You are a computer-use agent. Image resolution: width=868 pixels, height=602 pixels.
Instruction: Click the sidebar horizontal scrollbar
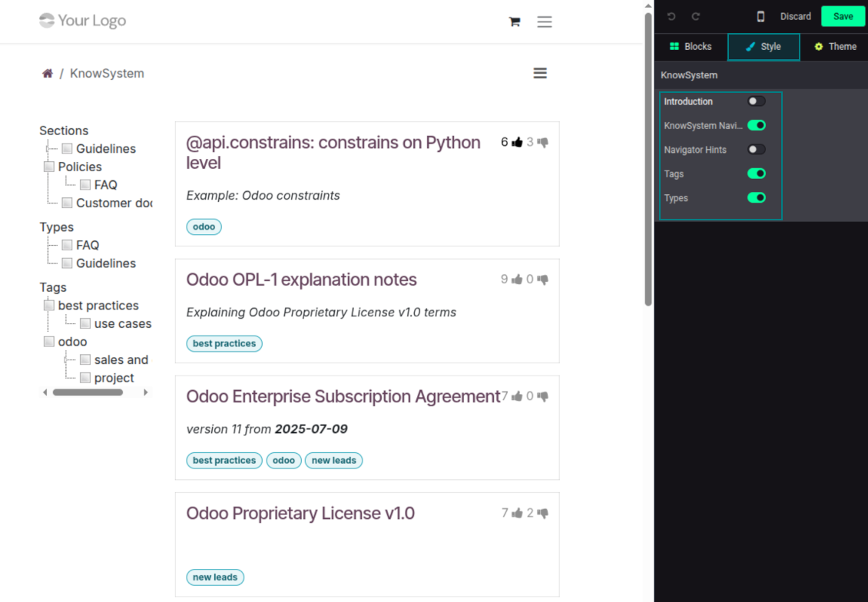pos(88,392)
